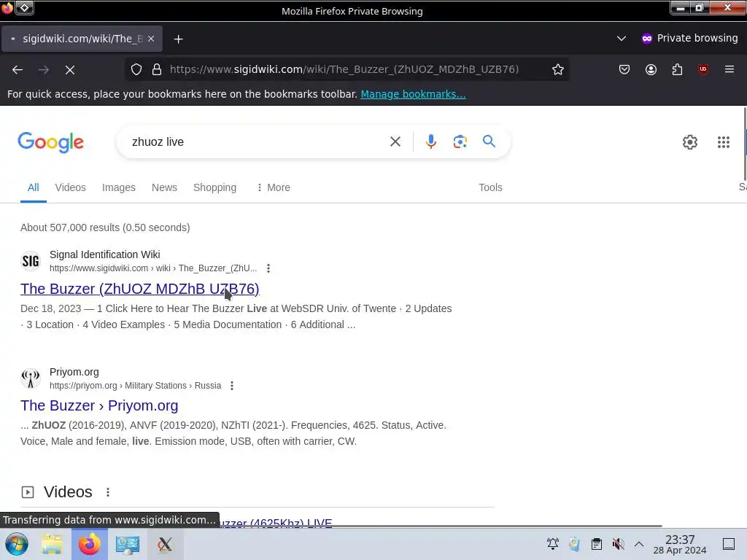This screenshot has height=560, width=747.
Task: Select the sigidwiki.com/wiki tab
Action: point(82,39)
